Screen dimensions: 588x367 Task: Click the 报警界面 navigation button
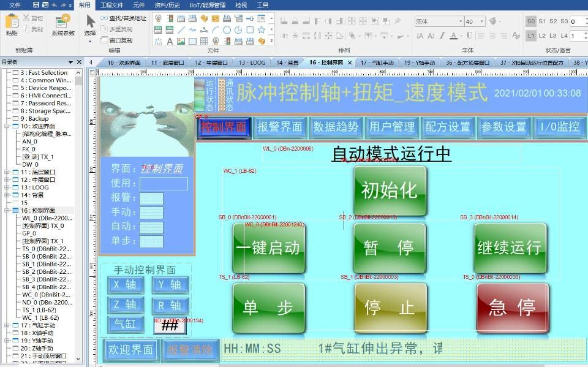pyautogui.click(x=280, y=127)
